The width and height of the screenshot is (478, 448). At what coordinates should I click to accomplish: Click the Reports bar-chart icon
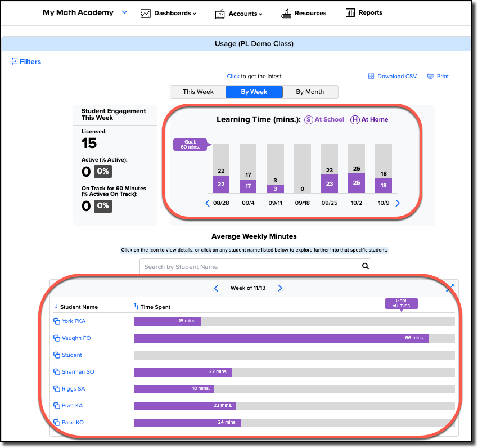[x=350, y=12]
